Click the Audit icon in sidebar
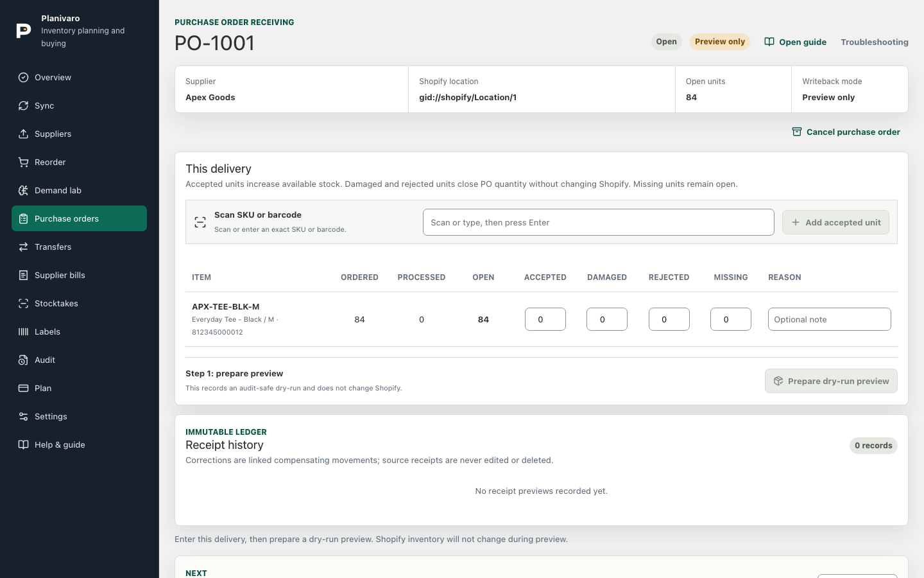The image size is (924, 578). point(23,360)
